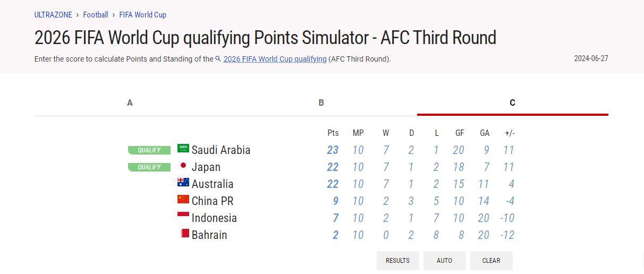Click the Saudi Arabia flag icon
This screenshot has height=274, width=644.
pos(183,149)
